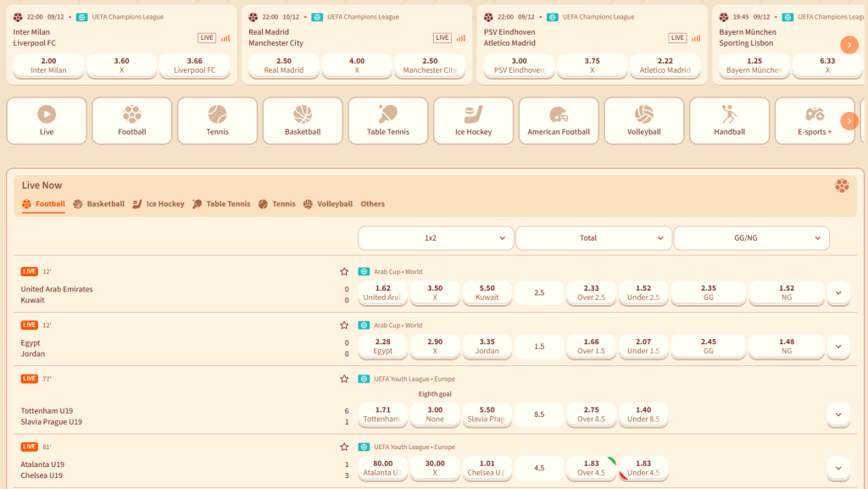Click the stats bars icon for Inter Milan match
This screenshot has width=868, height=489.
click(225, 38)
